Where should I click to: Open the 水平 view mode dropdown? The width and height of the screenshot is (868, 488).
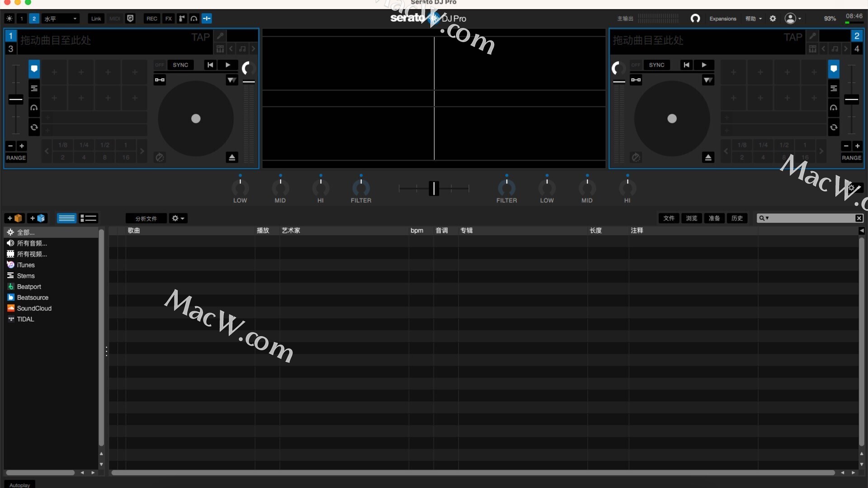(x=61, y=19)
